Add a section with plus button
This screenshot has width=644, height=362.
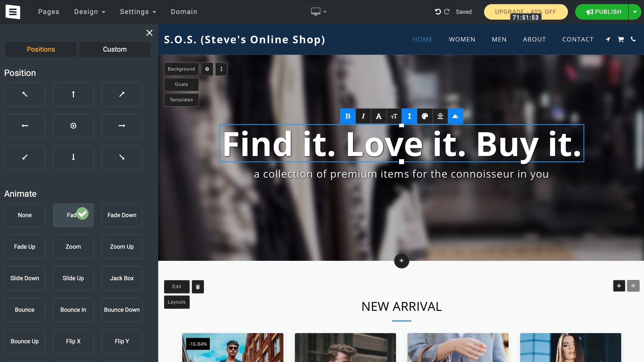coord(401,261)
